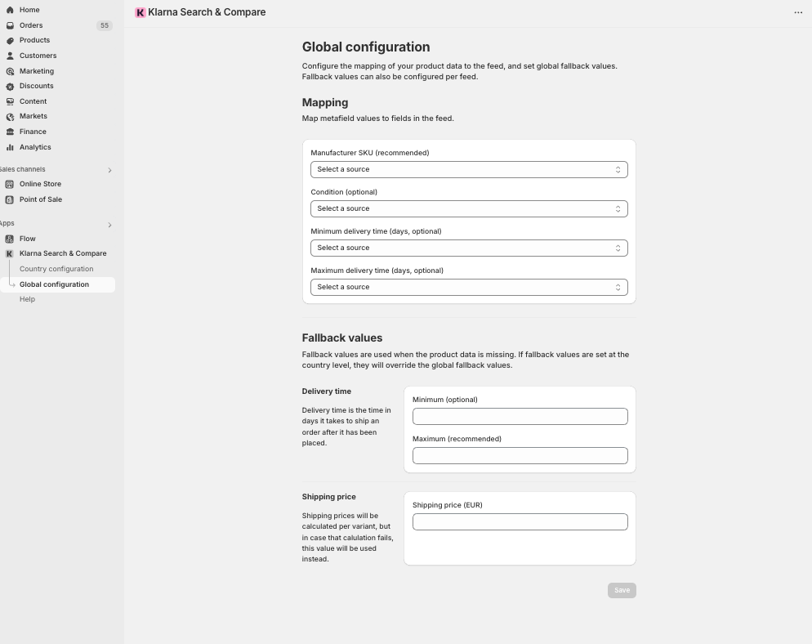Viewport: 812px width, 644px height.
Task: Click the Discounts badge icon
Action: [10, 86]
